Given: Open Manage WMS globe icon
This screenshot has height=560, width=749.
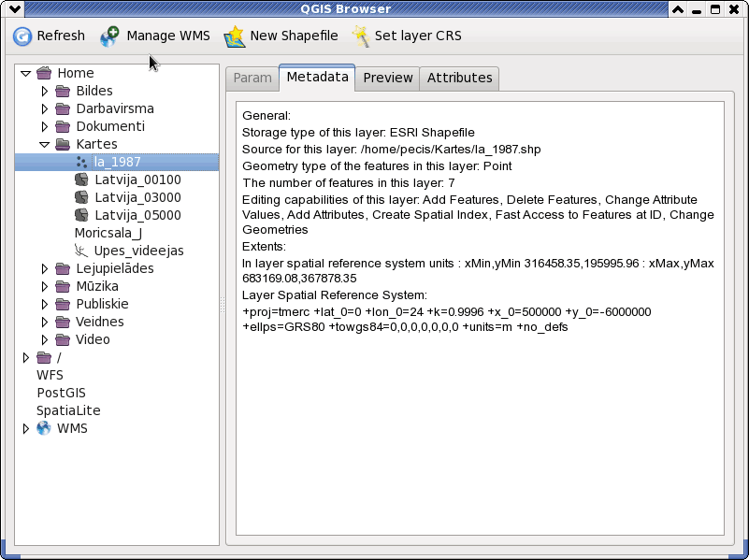Looking at the screenshot, I should click(109, 36).
